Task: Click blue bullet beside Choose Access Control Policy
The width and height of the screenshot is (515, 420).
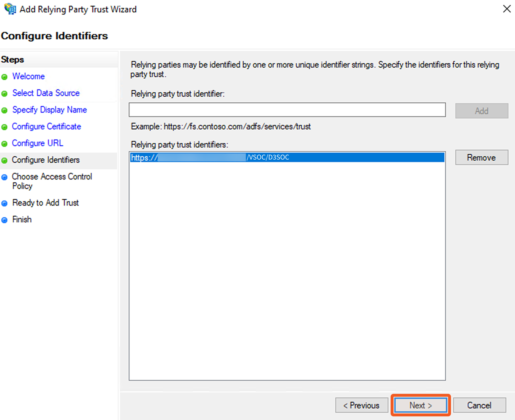Action: (x=4, y=177)
